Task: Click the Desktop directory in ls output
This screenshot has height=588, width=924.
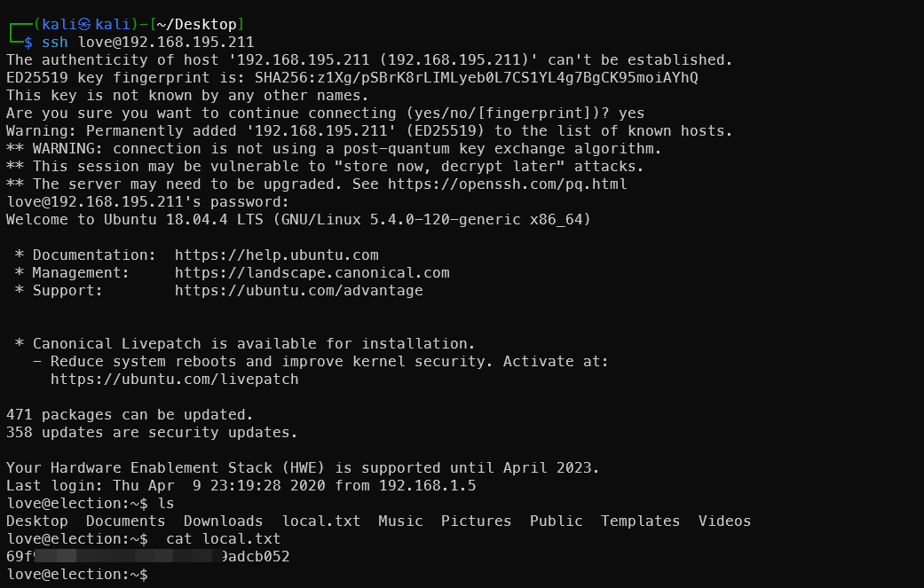Action: click(x=37, y=521)
